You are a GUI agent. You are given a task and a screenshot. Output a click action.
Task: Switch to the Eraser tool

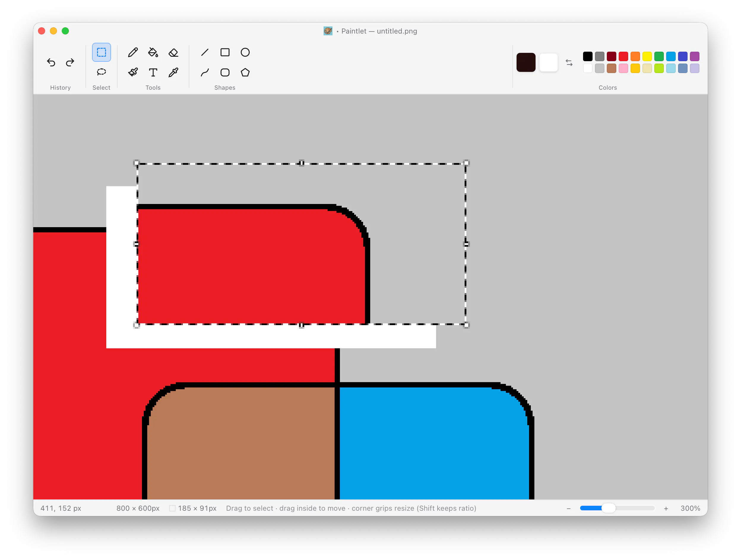tap(173, 52)
